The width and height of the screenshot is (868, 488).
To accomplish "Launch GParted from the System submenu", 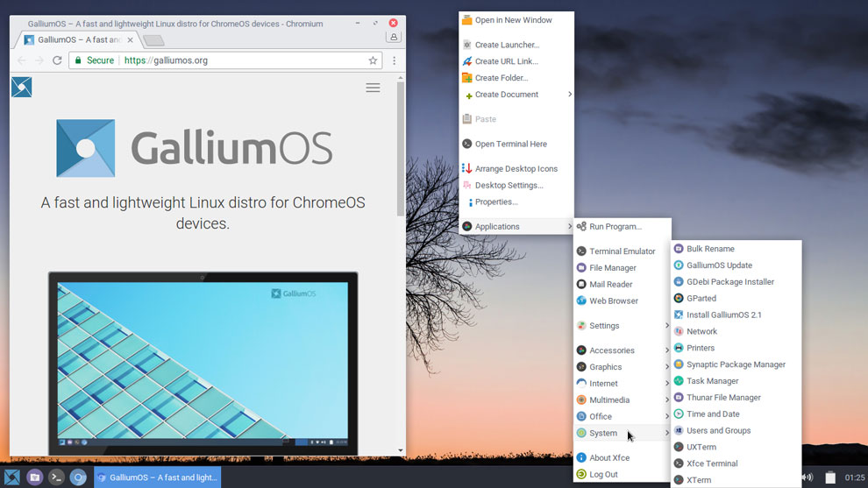I will tap(736, 298).
